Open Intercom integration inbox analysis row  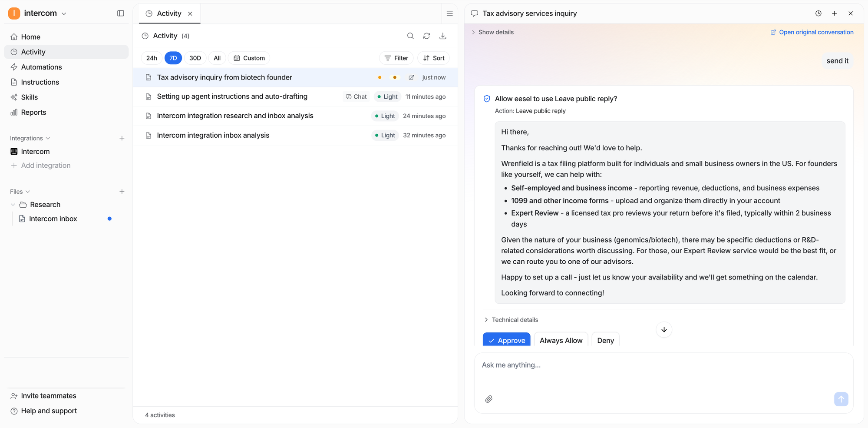(295, 135)
